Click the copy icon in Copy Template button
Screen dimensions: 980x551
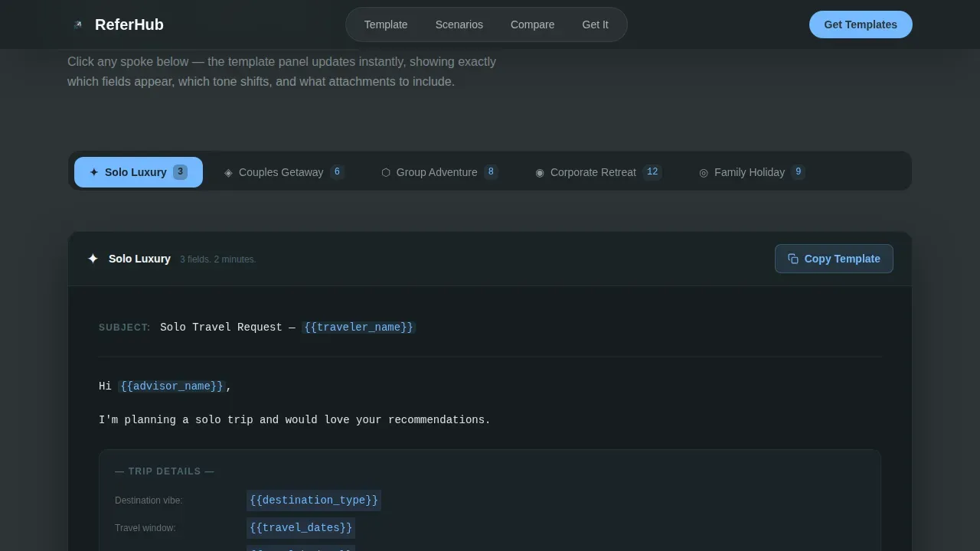click(793, 259)
